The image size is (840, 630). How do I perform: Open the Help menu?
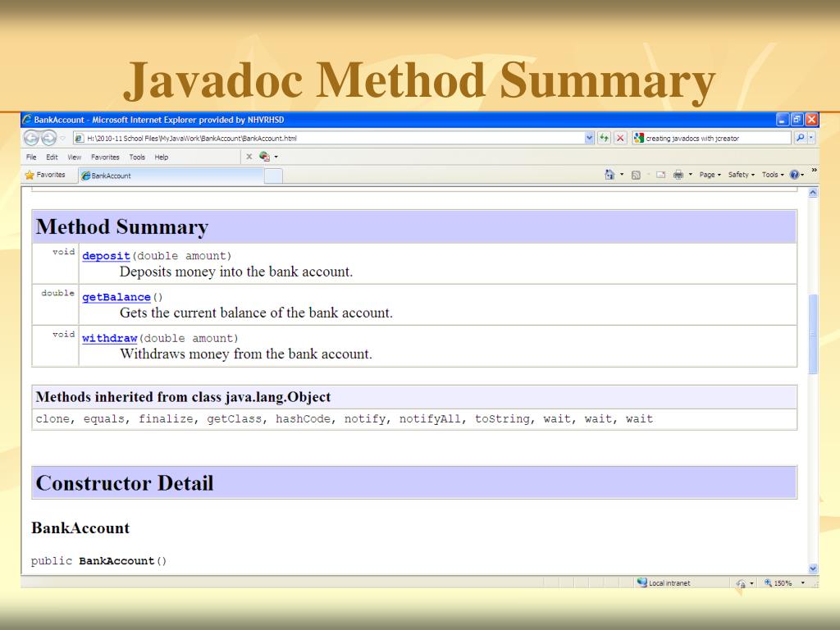tap(162, 157)
